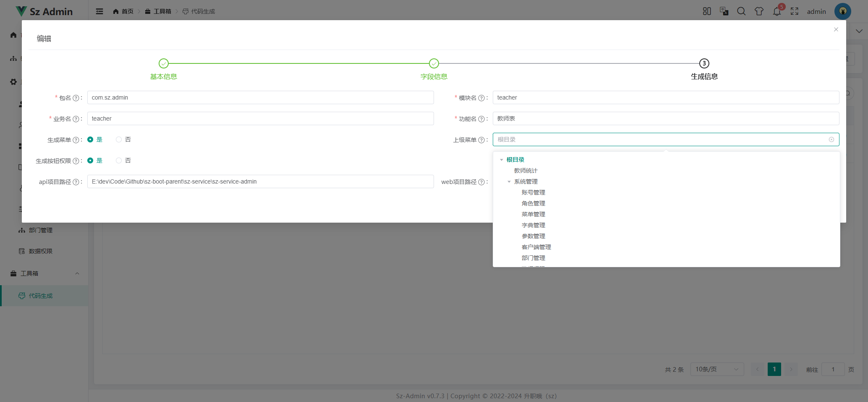Toggle fullscreen icon in header

pyautogui.click(x=795, y=11)
